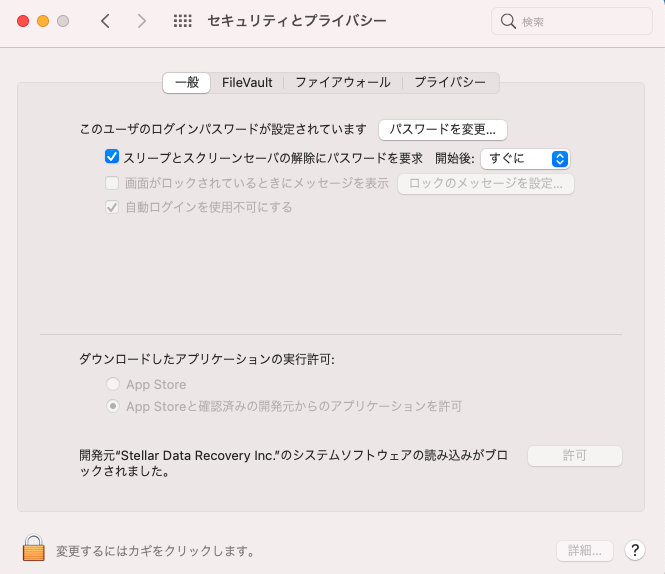Viewport: 665px width, 574px height.
Task: Select App Storeと確認済みの開発元 radio option
Action: (113, 406)
